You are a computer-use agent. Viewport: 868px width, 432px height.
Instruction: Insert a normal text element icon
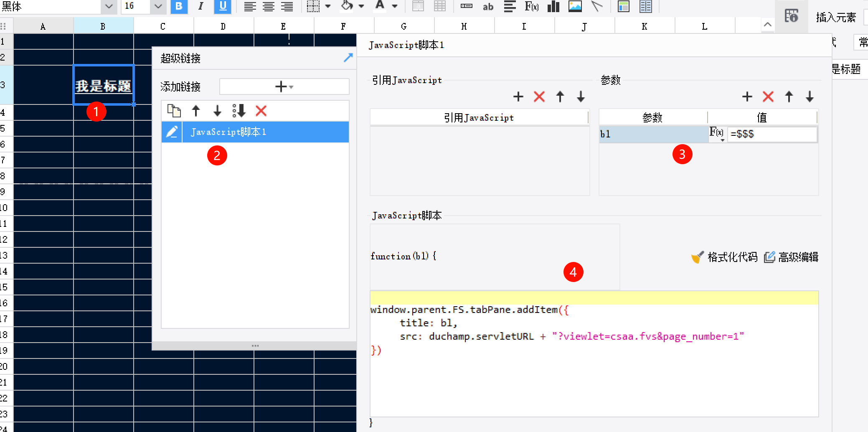[x=466, y=6]
